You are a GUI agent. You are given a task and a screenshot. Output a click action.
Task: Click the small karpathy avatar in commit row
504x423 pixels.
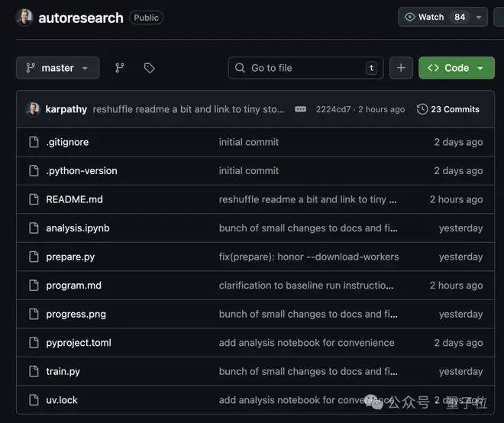point(33,109)
